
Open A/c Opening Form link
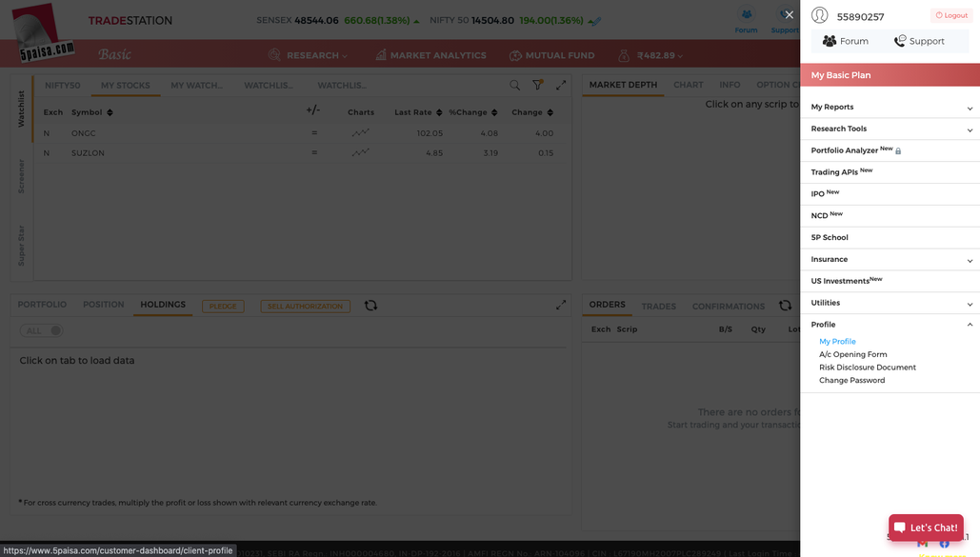853,354
